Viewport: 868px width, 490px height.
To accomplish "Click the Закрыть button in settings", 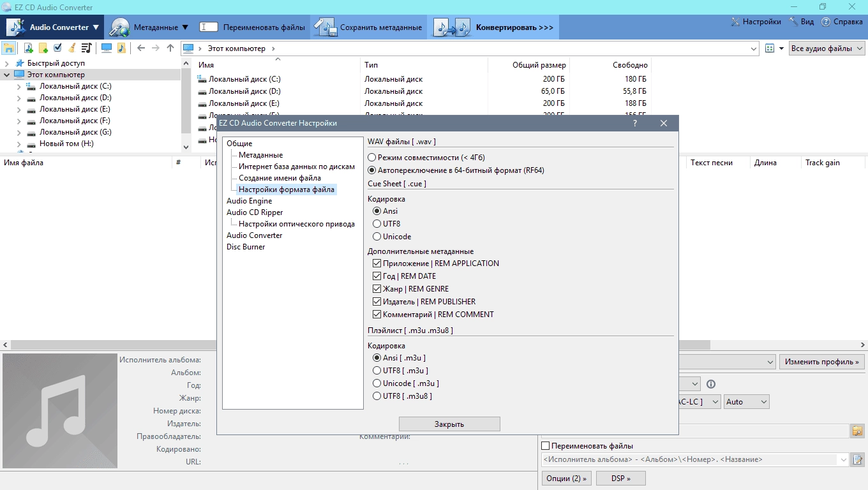I will tap(449, 424).
